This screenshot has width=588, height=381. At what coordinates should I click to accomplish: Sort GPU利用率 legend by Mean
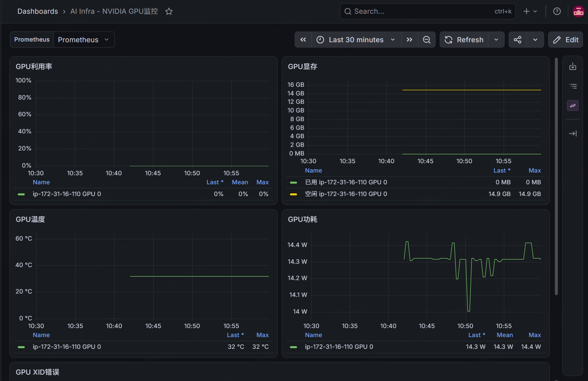pos(240,182)
